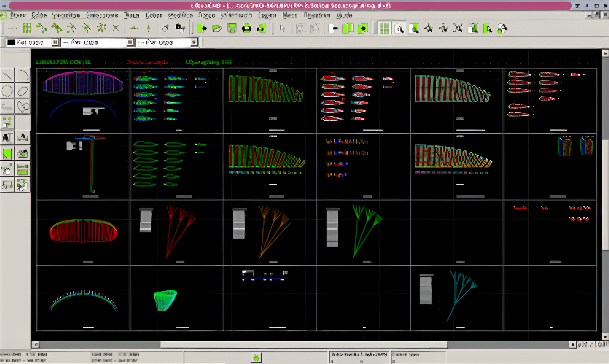This screenshot has width=609, height=364.
Task: Click the circle with green dot snap icon
Action: click(165, 28)
